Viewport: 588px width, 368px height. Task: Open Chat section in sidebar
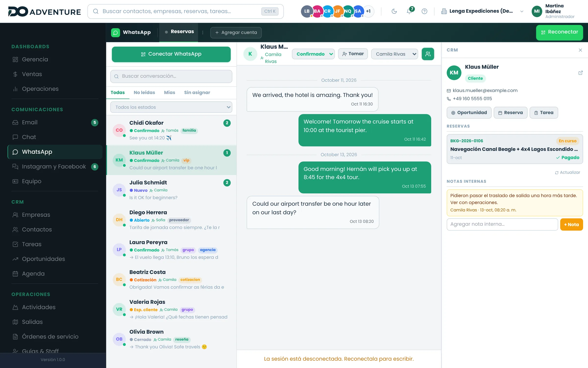pyautogui.click(x=55, y=137)
